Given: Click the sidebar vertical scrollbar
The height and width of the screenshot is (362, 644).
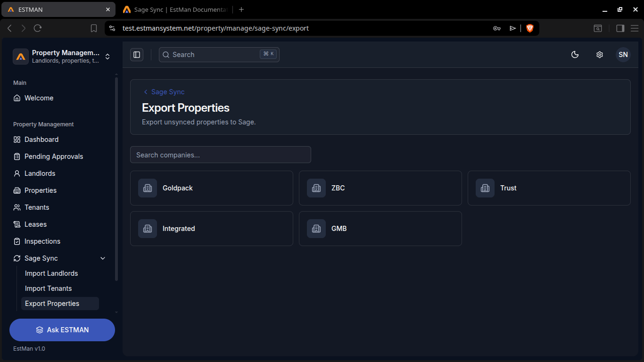Looking at the screenshot, I should tap(116, 179).
